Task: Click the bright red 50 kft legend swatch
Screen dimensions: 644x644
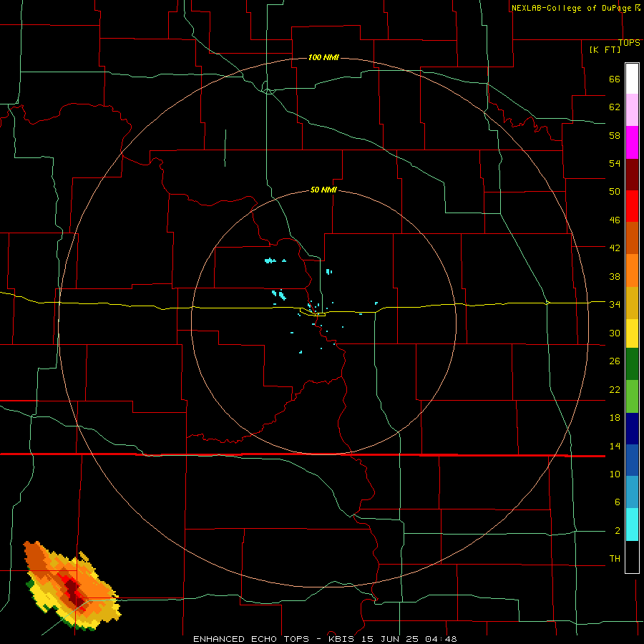Action: pyautogui.click(x=632, y=206)
